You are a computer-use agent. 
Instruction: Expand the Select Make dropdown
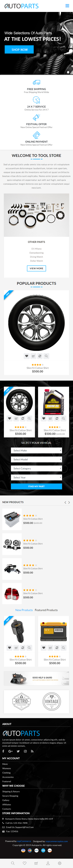click(36, 450)
